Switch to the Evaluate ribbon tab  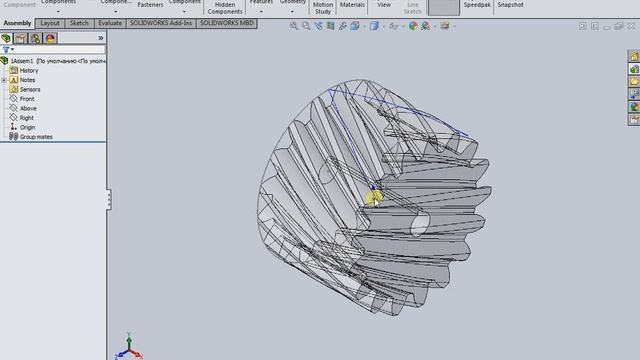(110, 23)
